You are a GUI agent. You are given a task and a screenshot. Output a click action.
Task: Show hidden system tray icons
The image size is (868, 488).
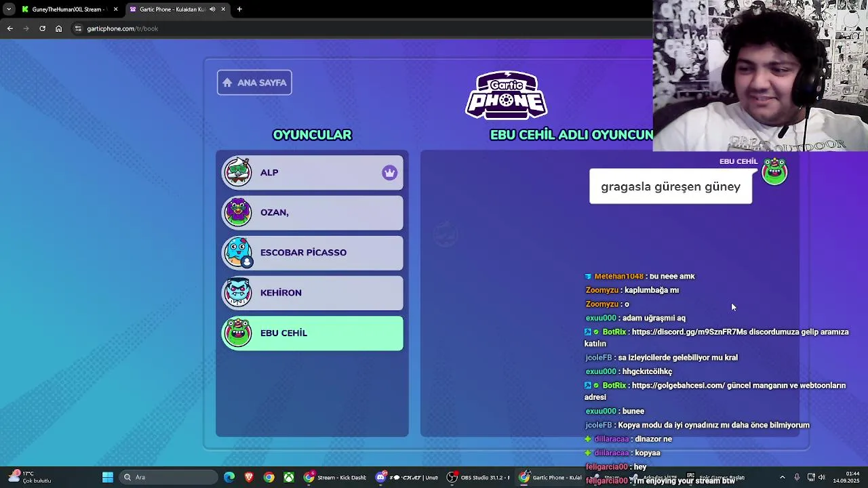(x=782, y=477)
